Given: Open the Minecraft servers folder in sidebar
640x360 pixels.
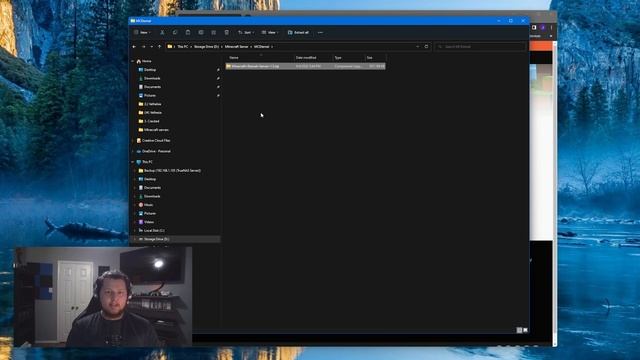Looking at the screenshot, I should pos(156,130).
